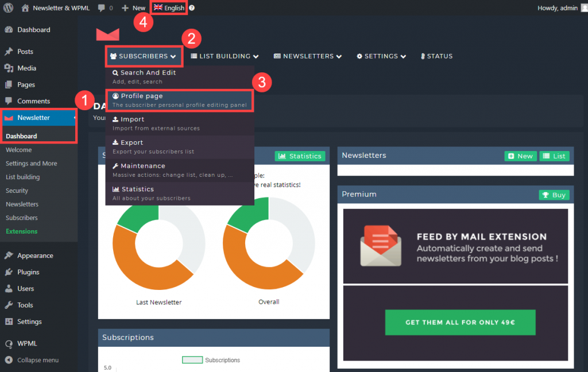Click the Media icon in sidebar

click(9, 68)
